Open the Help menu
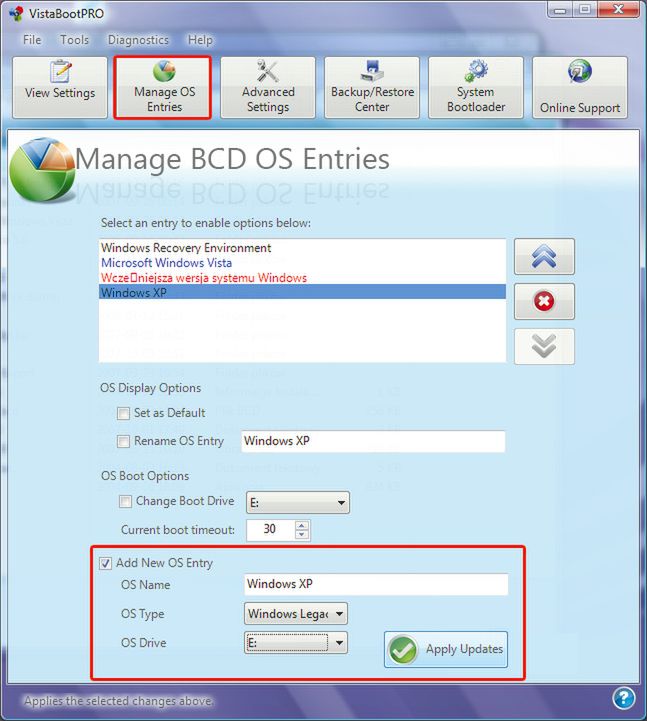The height and width of the screenshot is (721, 647). coord(200,40)
